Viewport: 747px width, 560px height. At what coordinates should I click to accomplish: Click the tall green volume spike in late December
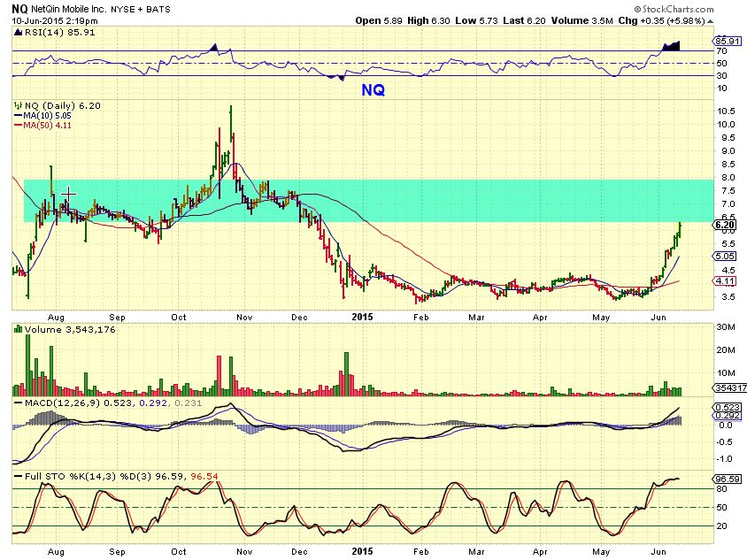tap(346, 374)
